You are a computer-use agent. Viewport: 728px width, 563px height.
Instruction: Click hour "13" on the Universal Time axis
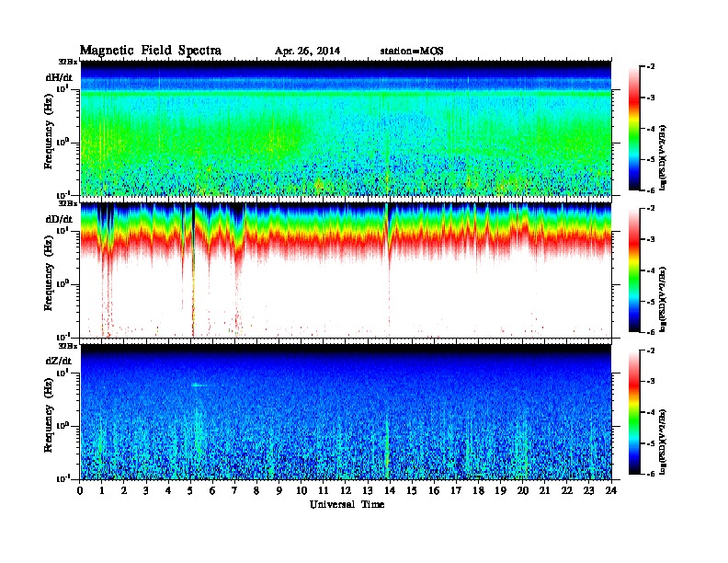tap(368, 490)
